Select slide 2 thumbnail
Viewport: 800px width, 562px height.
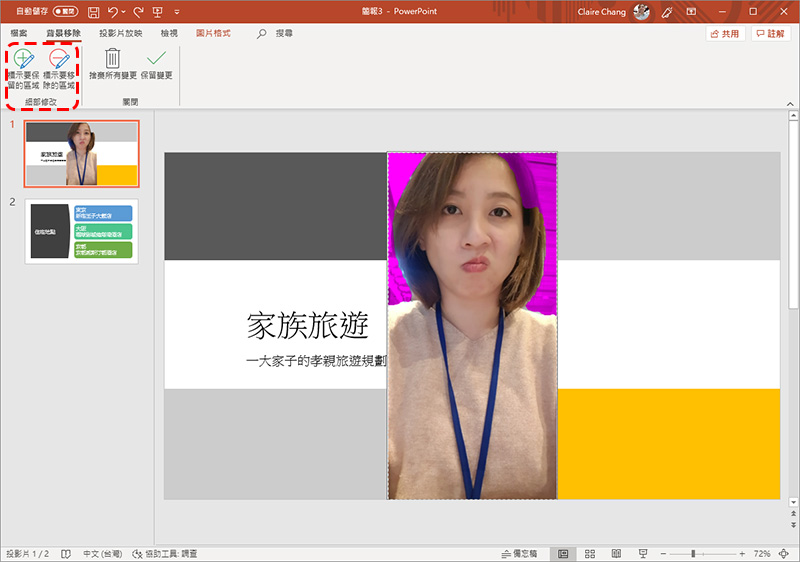pyautogui.click(x=82, y=232)
